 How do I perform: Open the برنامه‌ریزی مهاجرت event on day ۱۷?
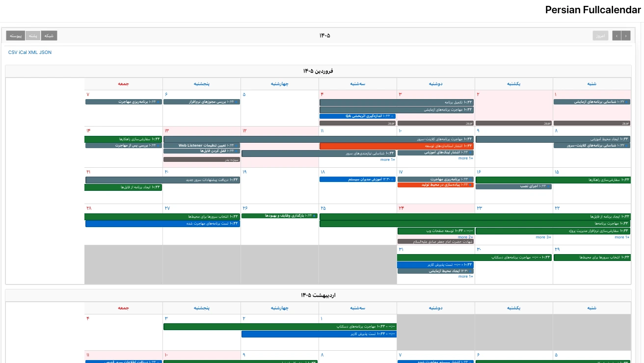coord(435,179)
